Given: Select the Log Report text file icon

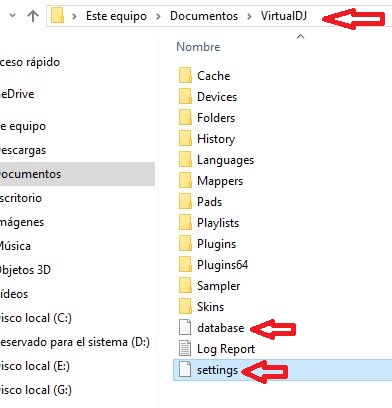Looking at the screenshot, I should pos(185,348).
